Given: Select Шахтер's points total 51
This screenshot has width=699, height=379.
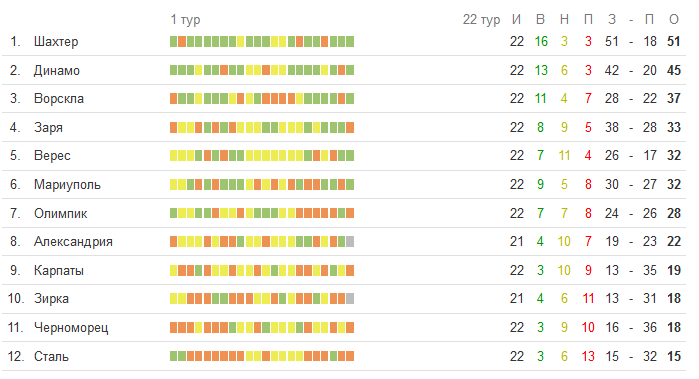Looking at the screenshot, I should pyautogui.click(x=674, y=41).
